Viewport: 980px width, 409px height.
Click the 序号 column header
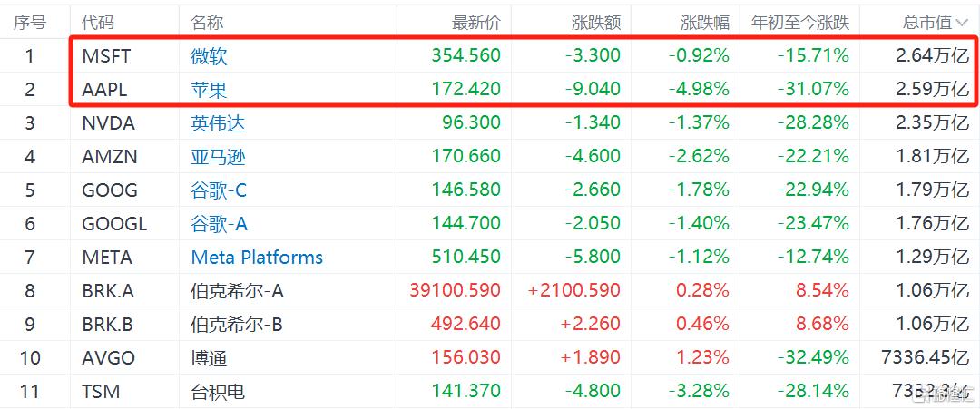pos(30,22)
